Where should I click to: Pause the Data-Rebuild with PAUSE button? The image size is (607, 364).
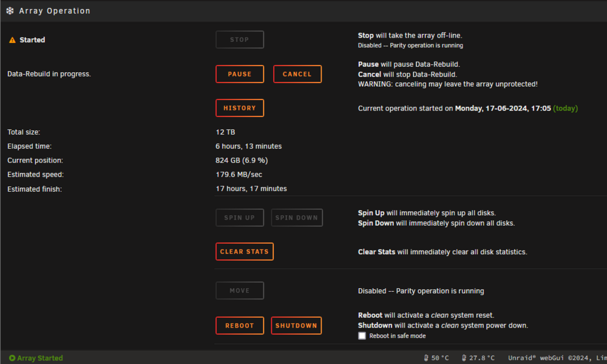point(240,74)
